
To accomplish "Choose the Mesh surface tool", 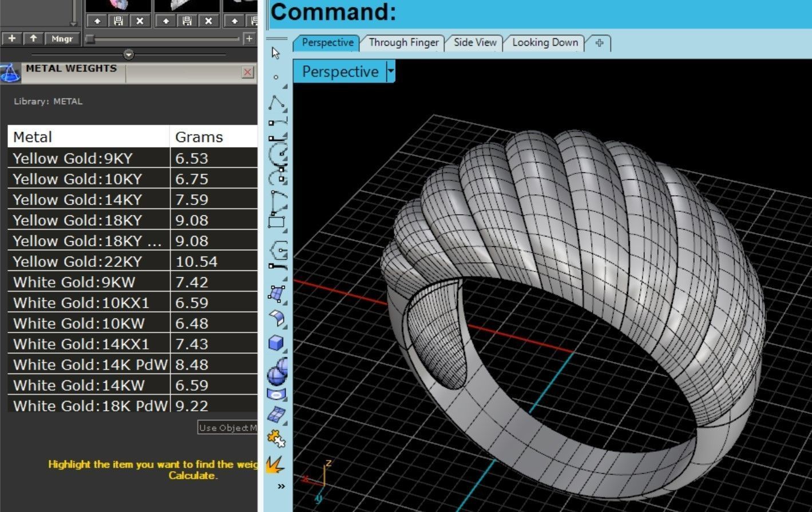I will (x=277, y=414).
